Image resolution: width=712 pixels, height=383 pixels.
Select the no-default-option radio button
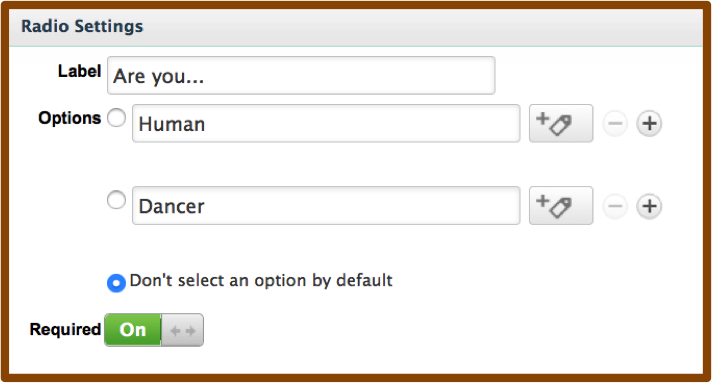coord(116,283)
